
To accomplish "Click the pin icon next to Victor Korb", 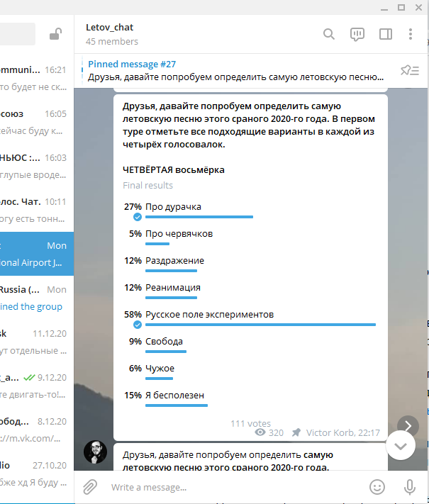I will [296, 432].
